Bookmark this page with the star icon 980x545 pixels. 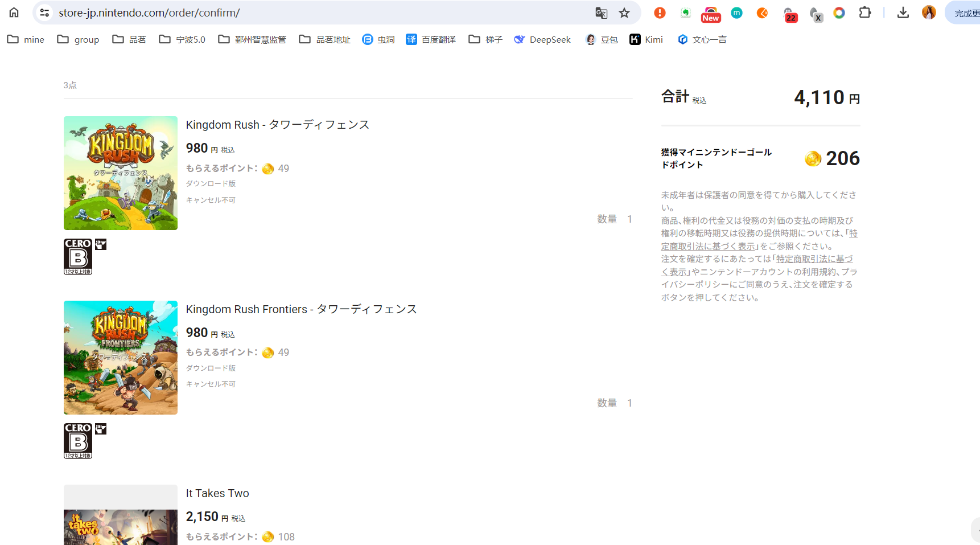click(x=624, y=13)
